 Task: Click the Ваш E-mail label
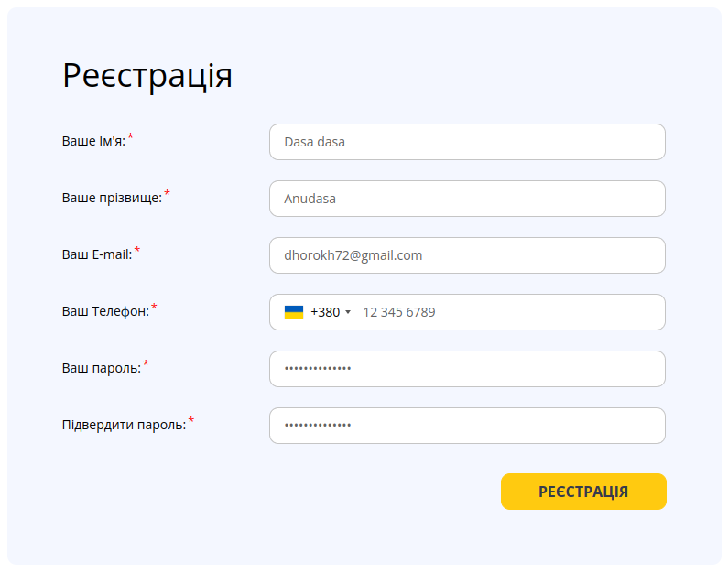97,254
